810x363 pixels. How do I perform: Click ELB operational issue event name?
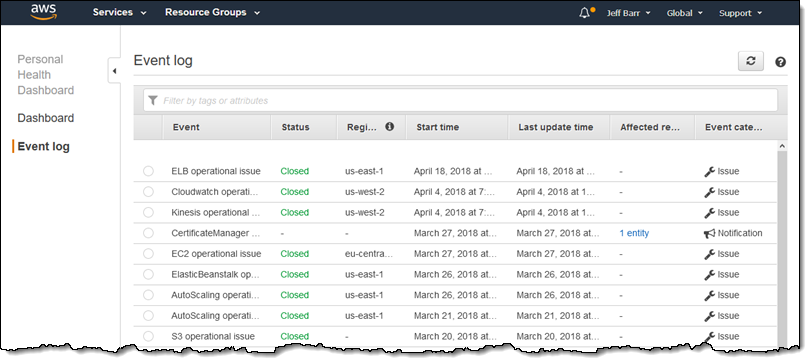[216, 171]
